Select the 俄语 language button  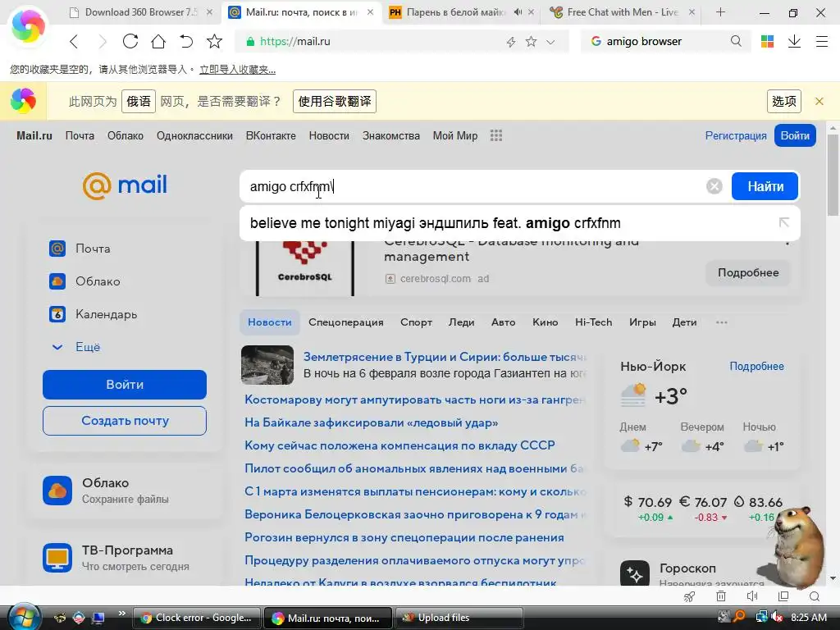pyautogui.click(x=139, y=101)
